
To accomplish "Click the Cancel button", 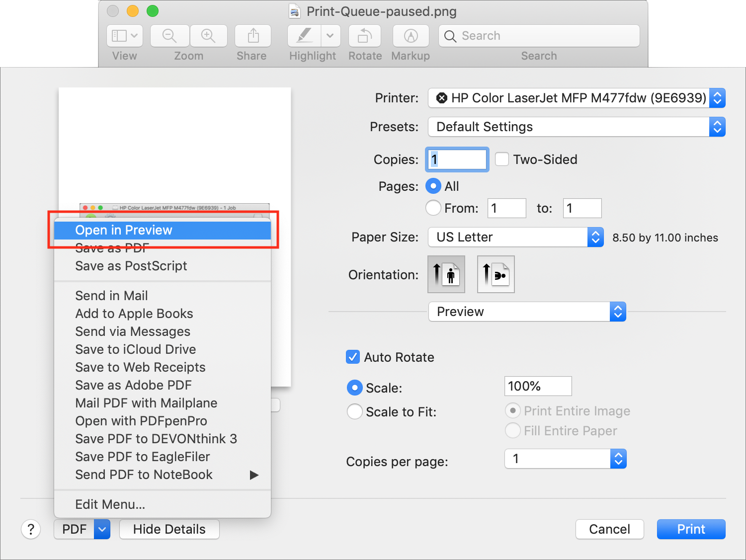I will [609, 529].
